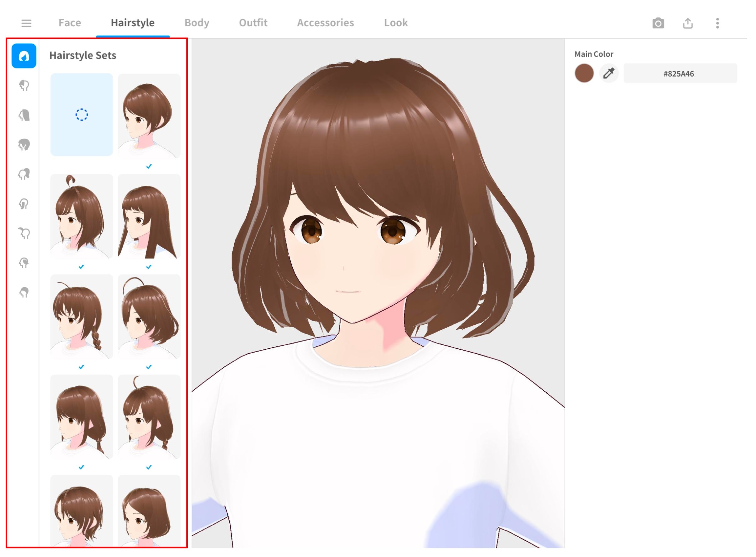Pick color with the eyedropper tool
Image resolution: width=756 pixels, height=557 pixels.
pyautogui.click(x=609, y=73)
